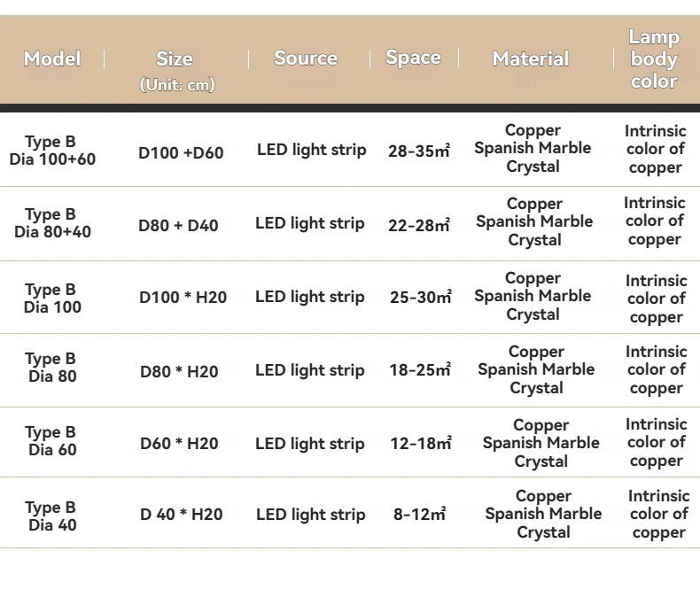
Task: Select the Type B Dia 80+40 model cell
Action: (x=52, y=223)
